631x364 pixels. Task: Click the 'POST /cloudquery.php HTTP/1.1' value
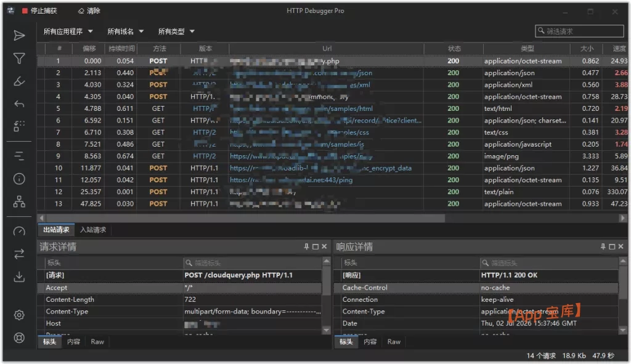click(238, 275)
